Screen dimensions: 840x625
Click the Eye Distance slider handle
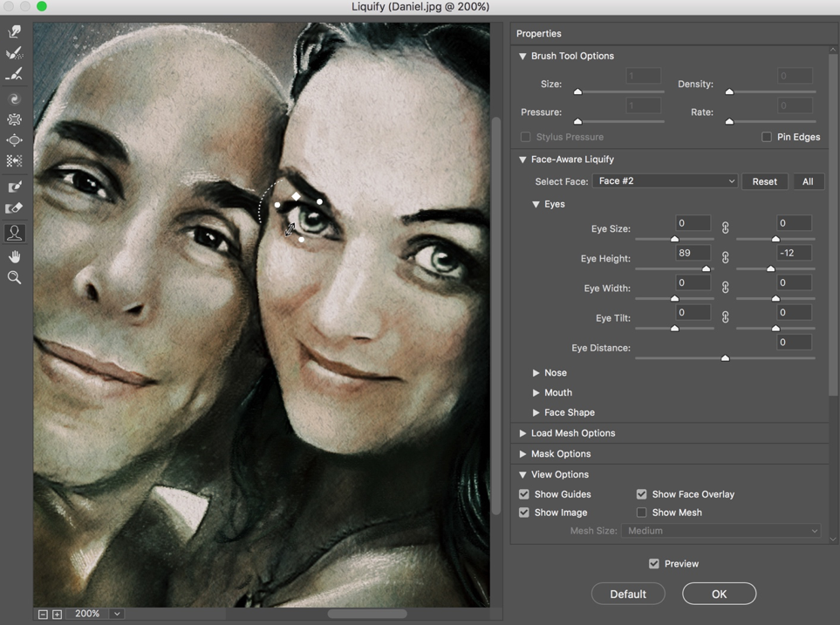(725, 357)
